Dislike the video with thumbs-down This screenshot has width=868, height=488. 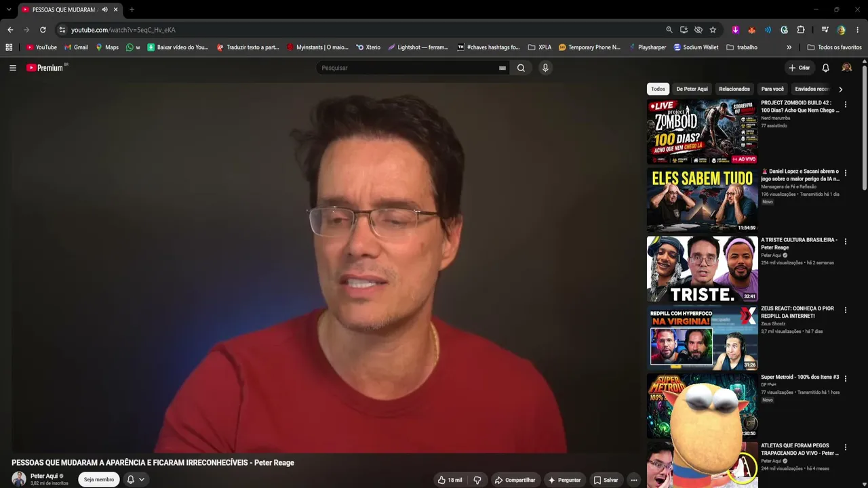477,480
